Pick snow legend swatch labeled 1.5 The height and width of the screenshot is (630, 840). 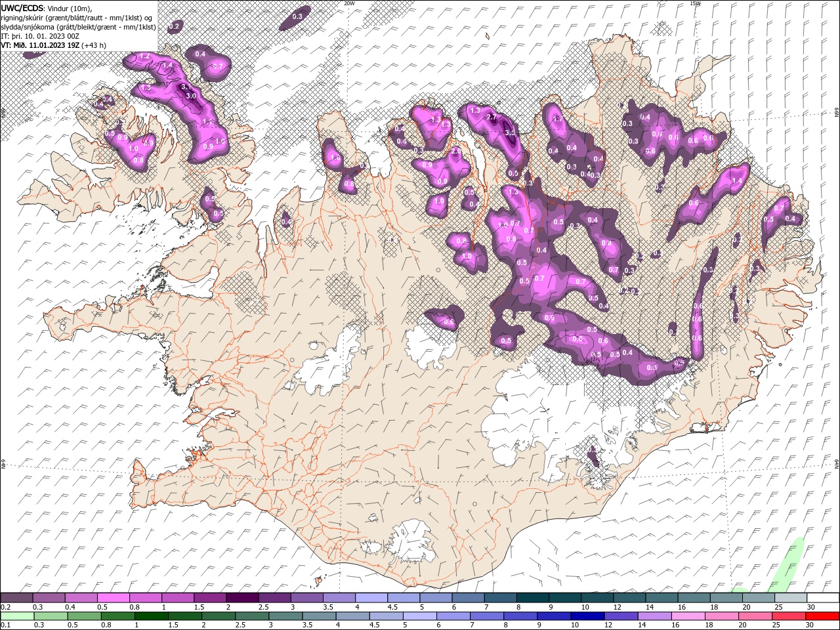pos(210,597)
